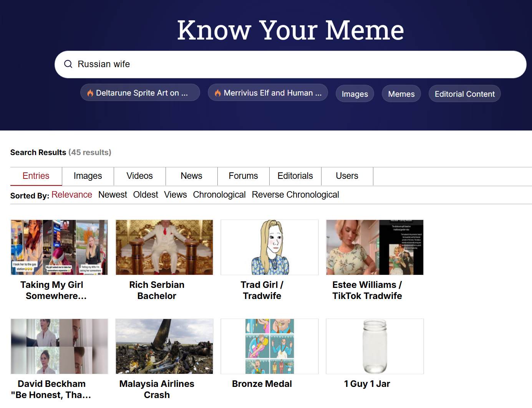Switch to the Users tab
The image size is (532, 408).
347,176
